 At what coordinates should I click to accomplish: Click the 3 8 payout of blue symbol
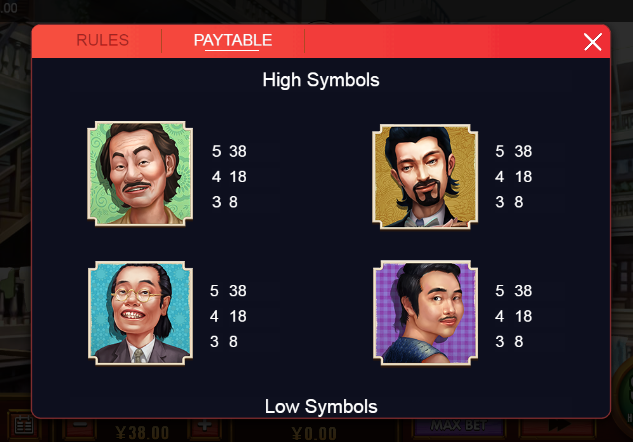coord(224,342)
